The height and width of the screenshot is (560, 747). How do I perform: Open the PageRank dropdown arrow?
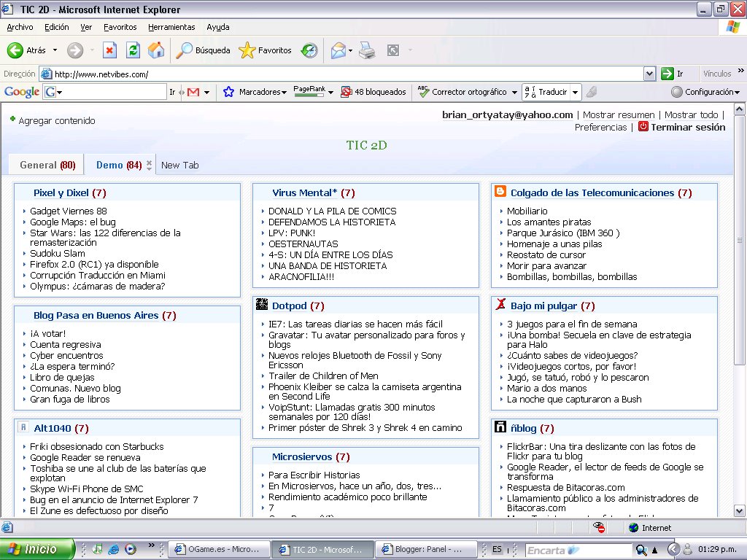pos(330,93)
